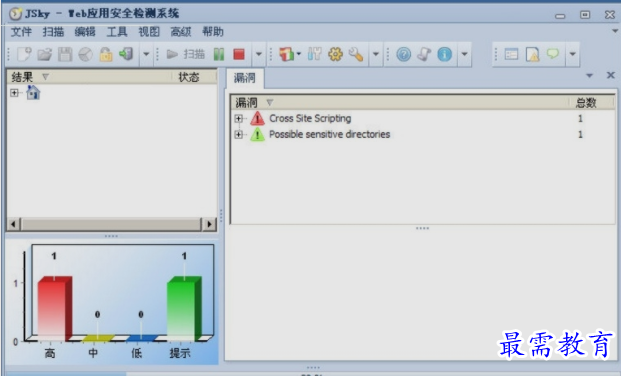Open dropdown after the red stop icon
The height and width of the screenshot is (376, 621).
click(x=259, y=54)
